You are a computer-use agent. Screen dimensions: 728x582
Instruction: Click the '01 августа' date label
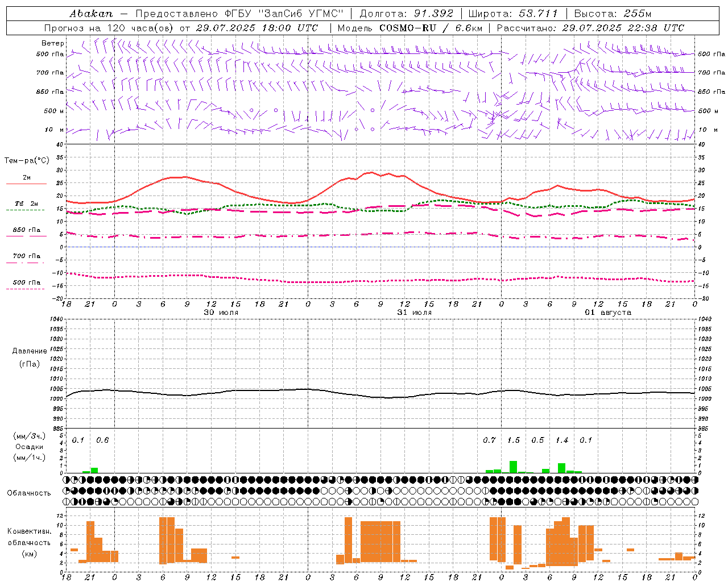click(608, 313)
